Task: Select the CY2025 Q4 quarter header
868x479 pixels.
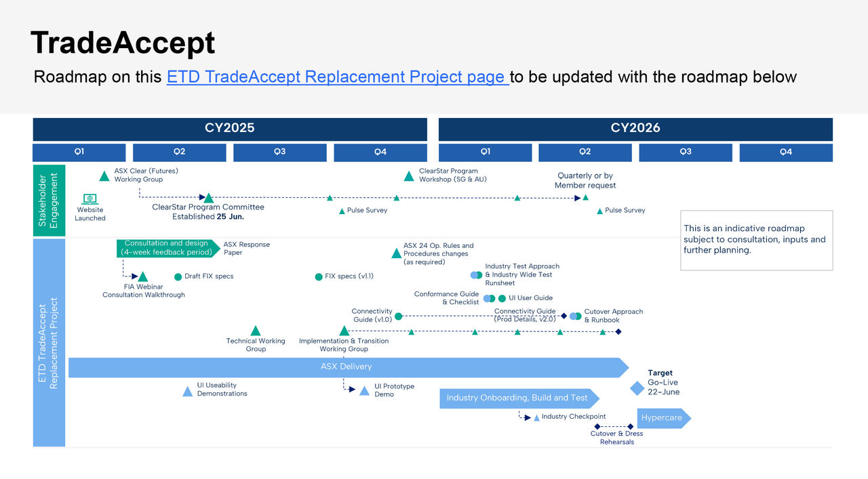Action: coord(380,152)
